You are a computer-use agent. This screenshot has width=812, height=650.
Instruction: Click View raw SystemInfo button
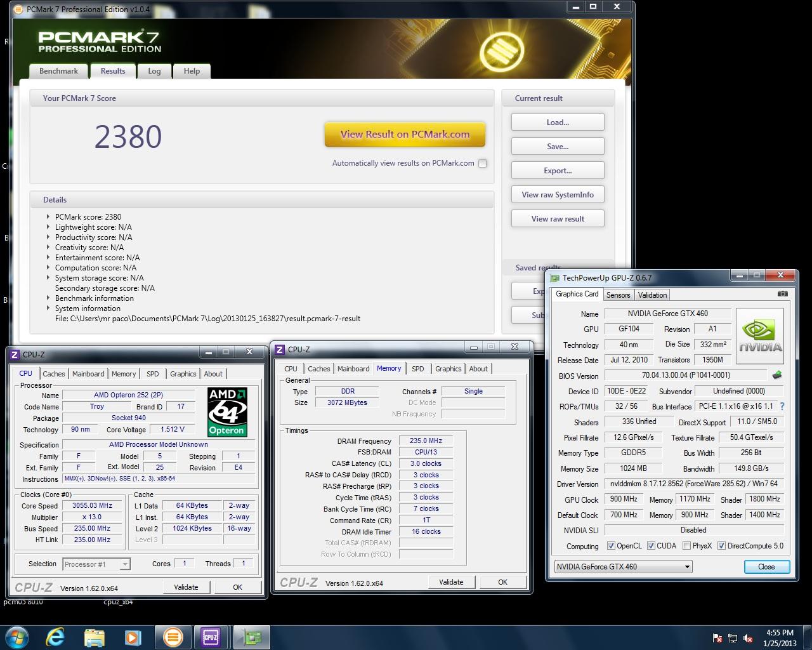[x=558, y=195]
